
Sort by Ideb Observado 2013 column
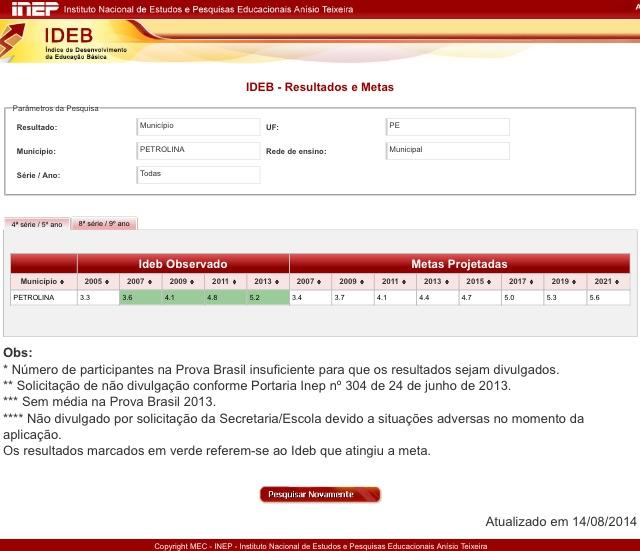point(267,281)
